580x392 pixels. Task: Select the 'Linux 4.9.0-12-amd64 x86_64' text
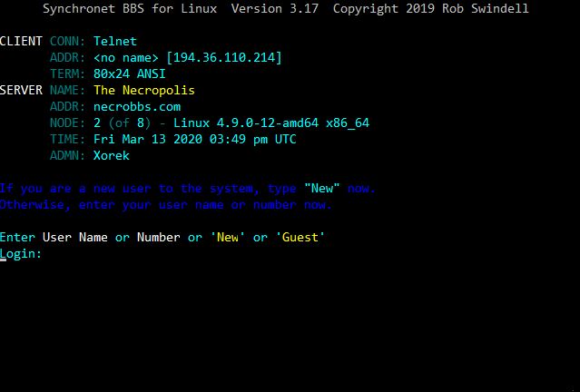click(271, 122)
